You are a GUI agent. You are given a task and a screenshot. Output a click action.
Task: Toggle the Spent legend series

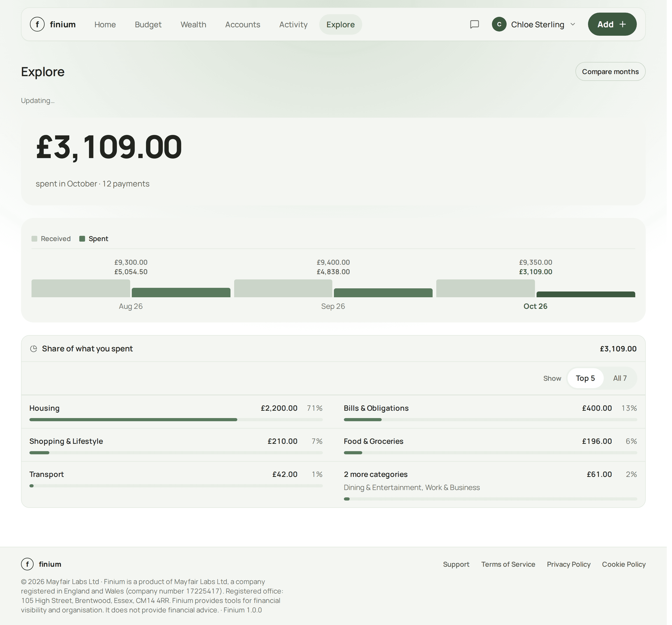pos(94,239)
